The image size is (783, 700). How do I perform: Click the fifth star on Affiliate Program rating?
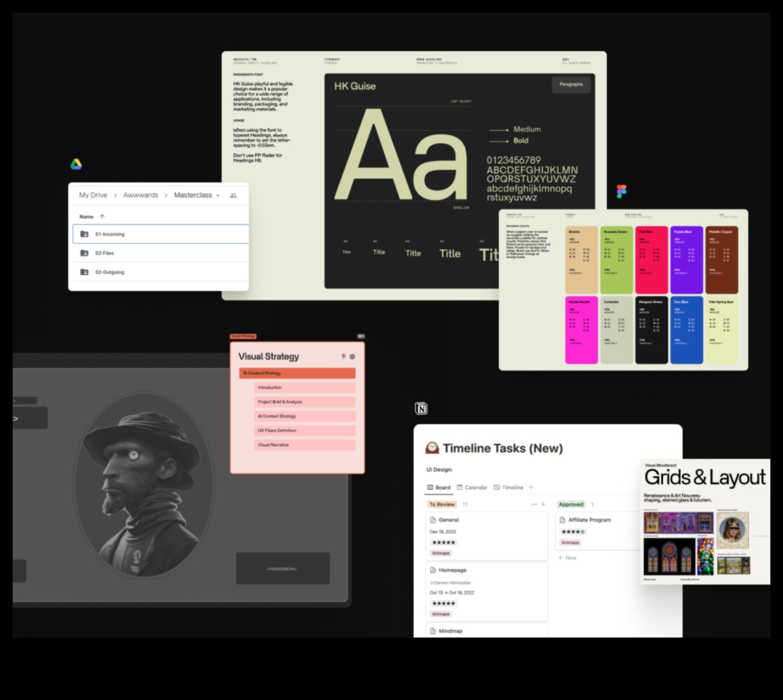(582, 531)
